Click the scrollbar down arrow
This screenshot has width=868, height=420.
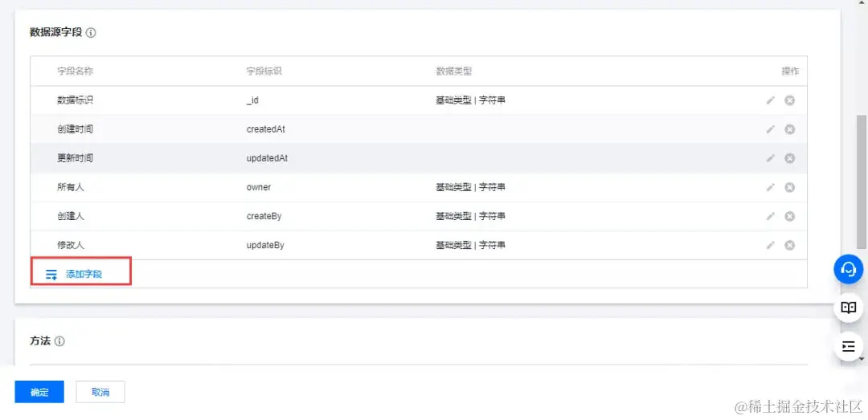tap(862, 359)
